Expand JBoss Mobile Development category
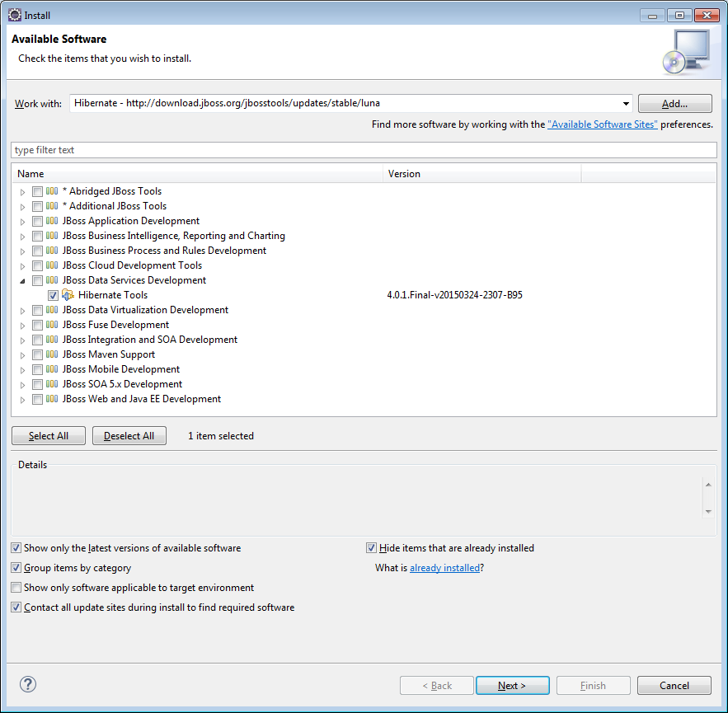Image resolution: width=728 pixels, height=713 pixels. 22,370
